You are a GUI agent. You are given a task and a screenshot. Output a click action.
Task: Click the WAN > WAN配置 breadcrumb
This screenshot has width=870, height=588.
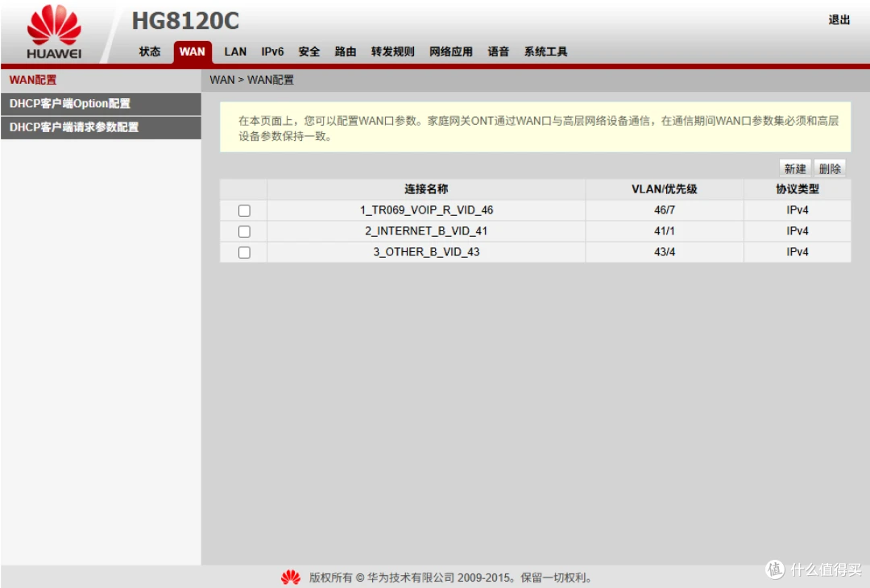[252, 80]
